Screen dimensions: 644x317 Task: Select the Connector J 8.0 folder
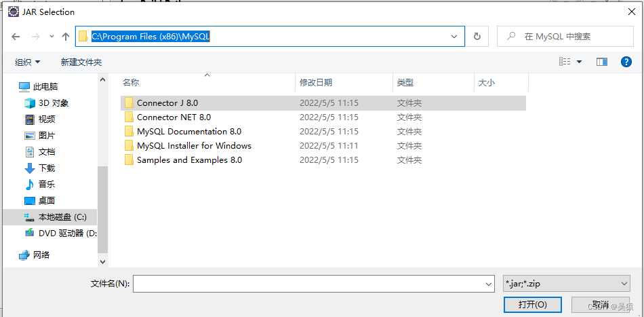click(323, 103)
